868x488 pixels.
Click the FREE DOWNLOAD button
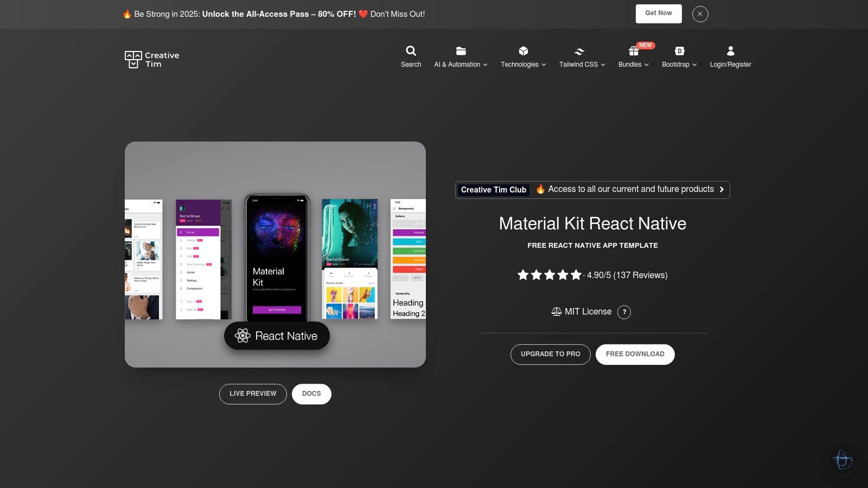tap(635, 355)
